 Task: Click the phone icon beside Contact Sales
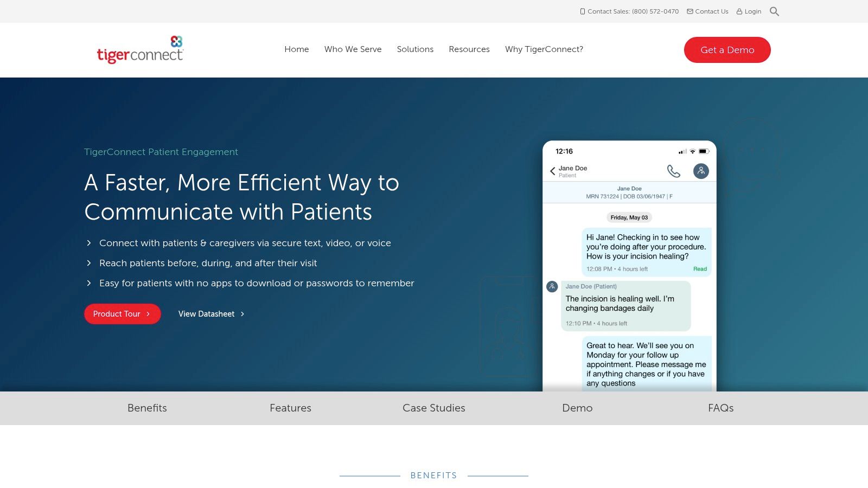click(x=583, y=11)
